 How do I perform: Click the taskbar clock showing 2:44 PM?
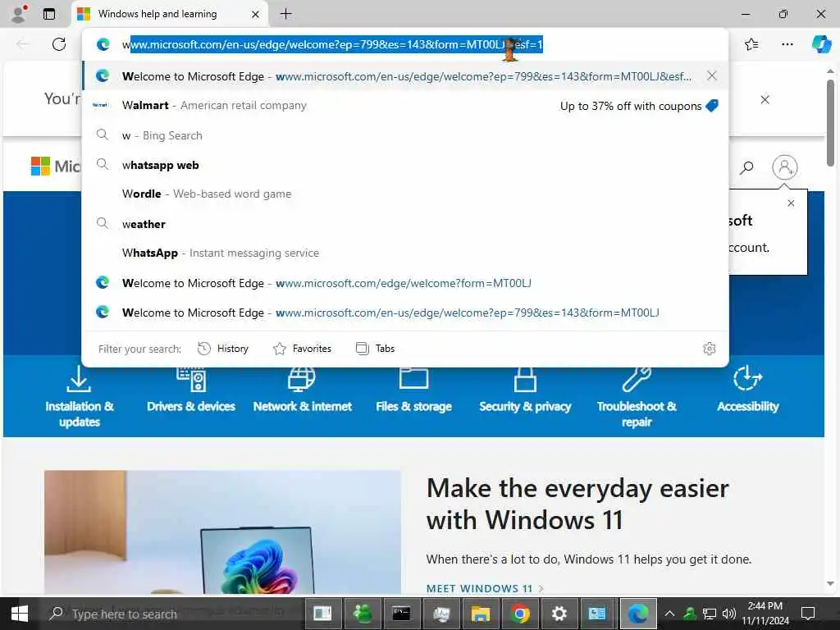tap(765, 614)
